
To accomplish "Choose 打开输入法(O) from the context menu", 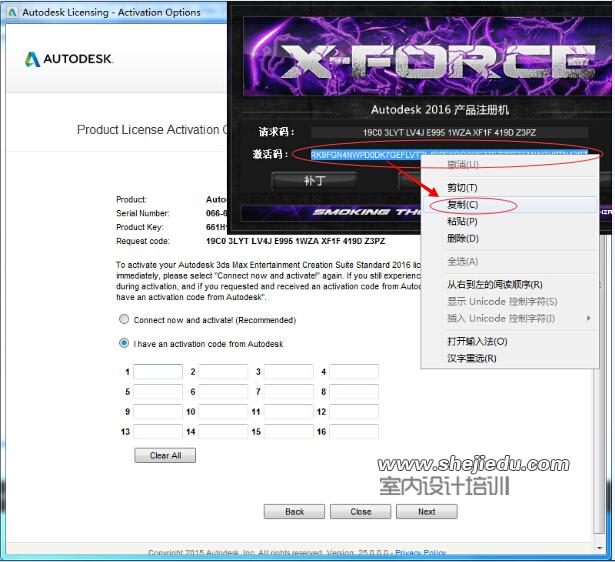I will point(510,341).
